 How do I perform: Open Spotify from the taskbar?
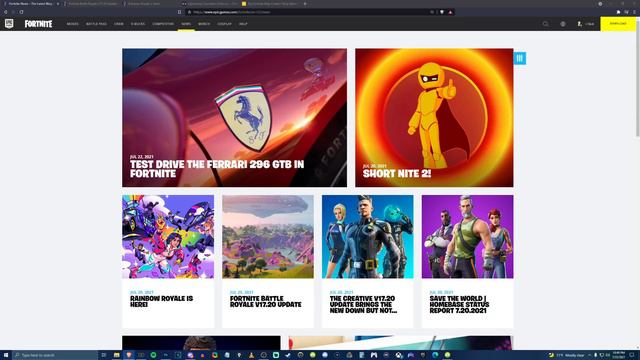click(153, 355)
